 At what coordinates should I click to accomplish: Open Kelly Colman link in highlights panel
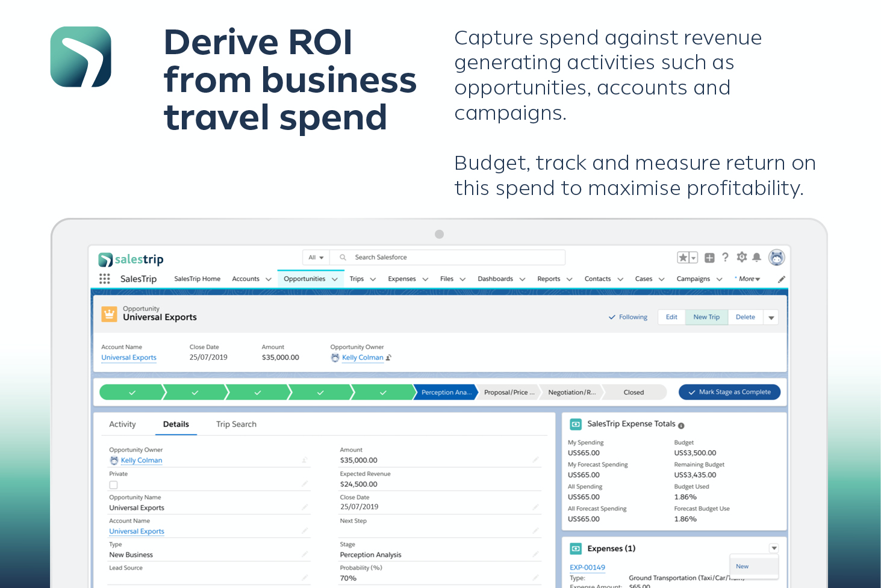(363, 357)
